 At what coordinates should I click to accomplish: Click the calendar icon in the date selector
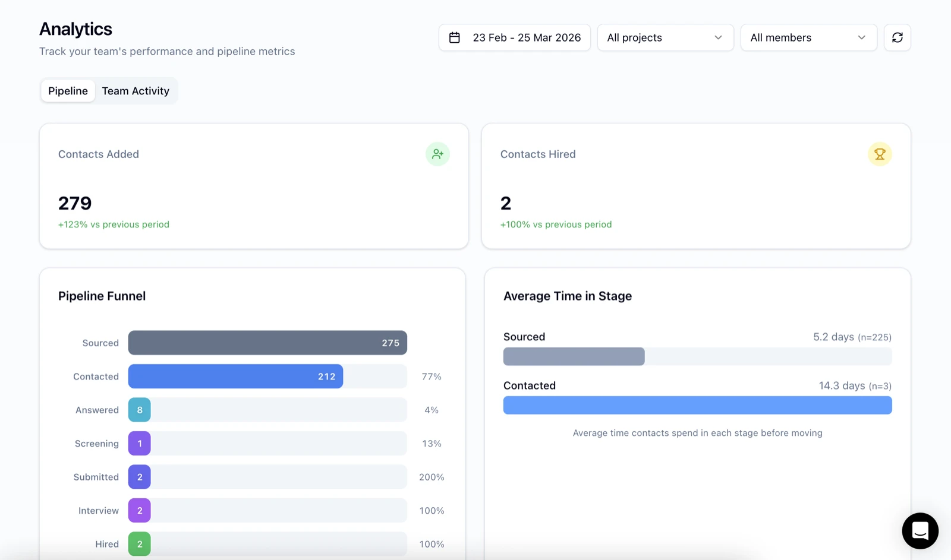[x=455, y=37]
